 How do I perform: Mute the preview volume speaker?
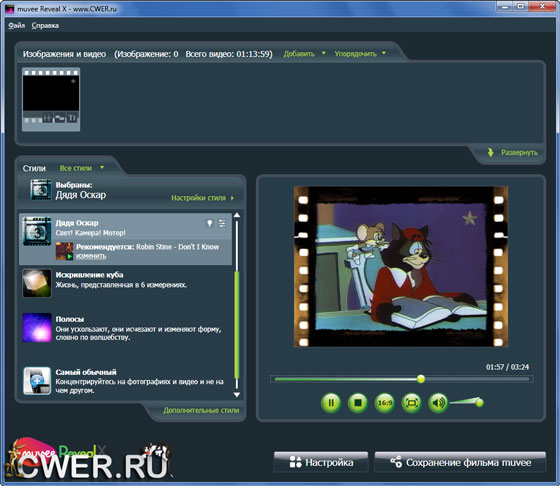coord(438,403)
